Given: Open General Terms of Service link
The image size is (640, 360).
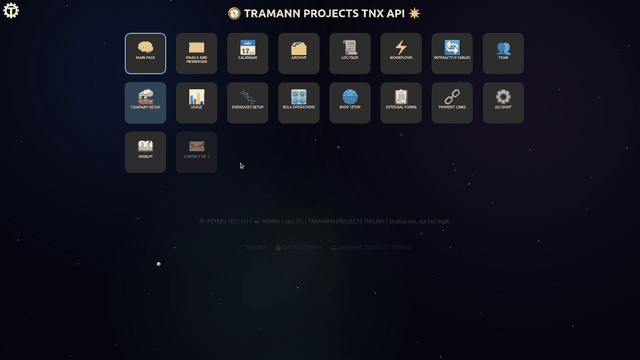Looking at the screenshot, I should [371, 247].
